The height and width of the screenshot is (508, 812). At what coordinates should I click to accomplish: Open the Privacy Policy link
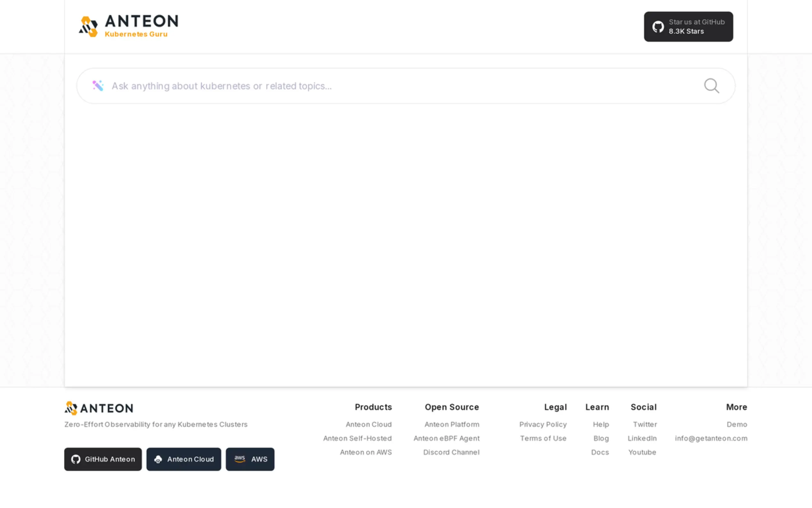[543, 424]
